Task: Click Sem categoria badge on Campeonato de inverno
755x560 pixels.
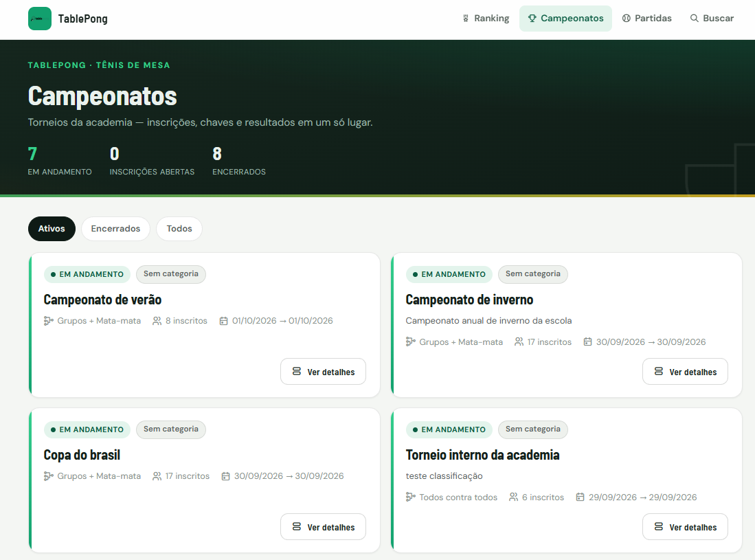Action: tap(532, 274)
